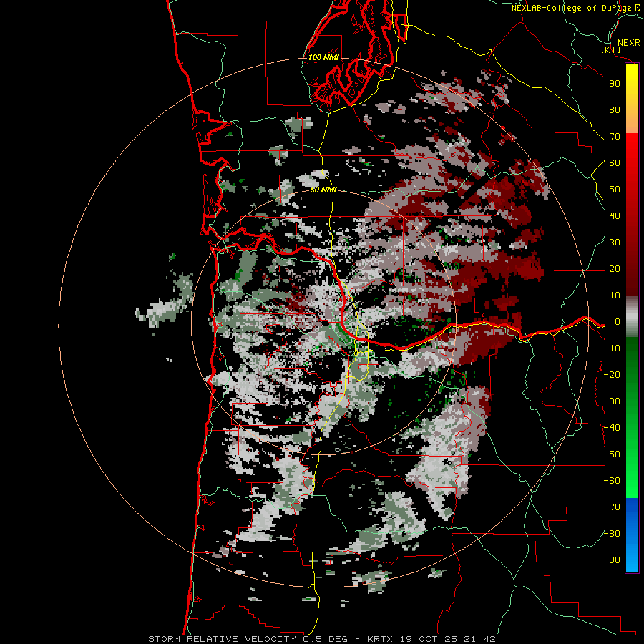Click the "[KT]" units label
644x644 pixels.
(611, 49)
